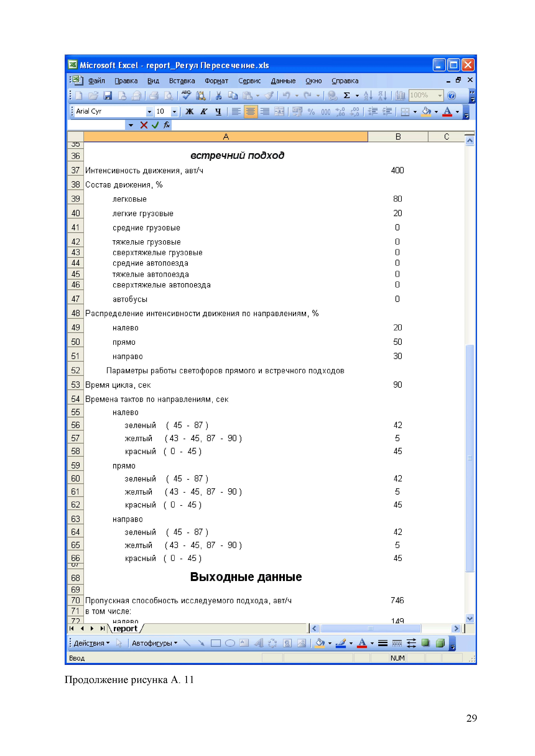Click Fill Color bucket in formatting toolbar

426,112
